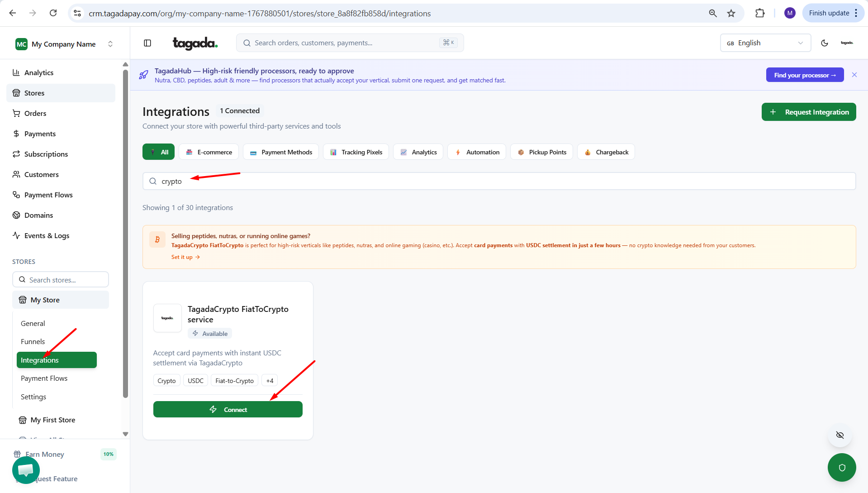Toggle the sidebar collapse panel icon
The image size is (868, 493).
pos(147,43)
